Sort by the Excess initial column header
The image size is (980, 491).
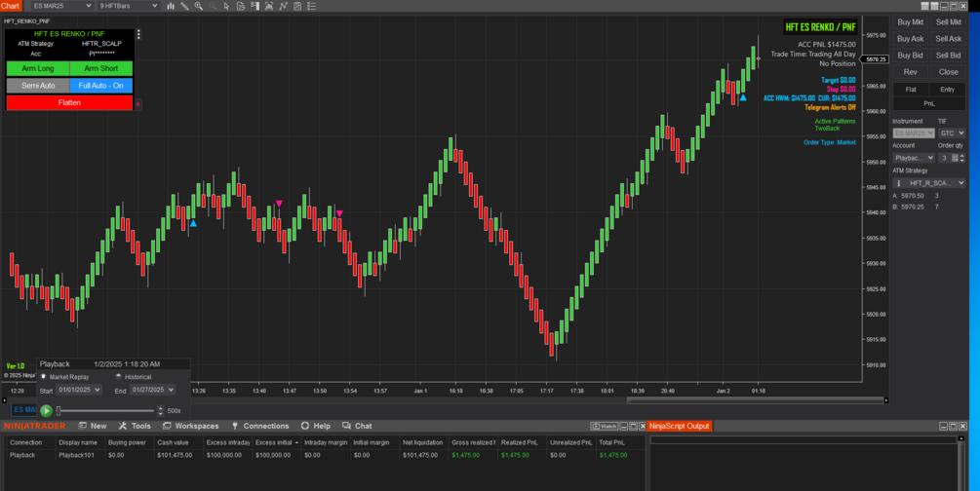point(275,442)
